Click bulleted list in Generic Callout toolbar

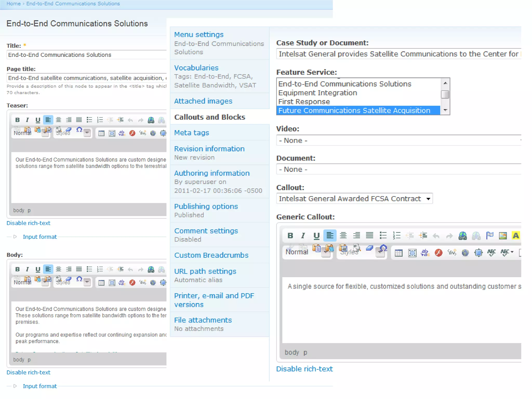383,236
